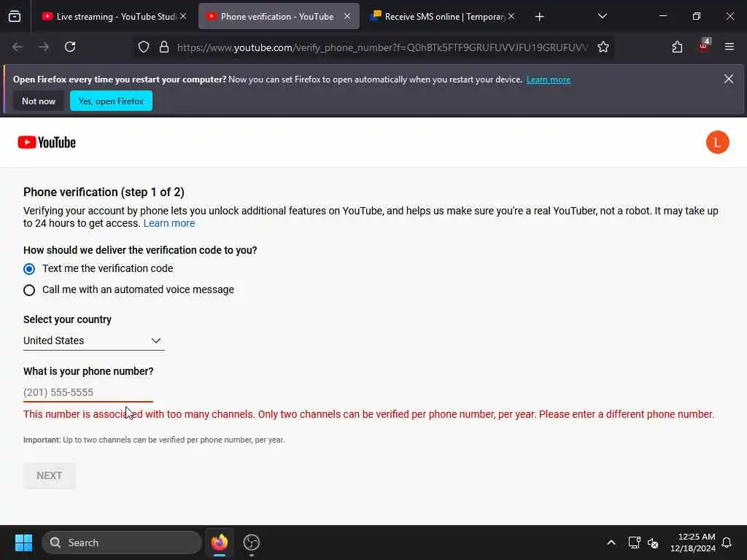Choose Not now in notification bar
Screen dimensions: 747x560
39,101
